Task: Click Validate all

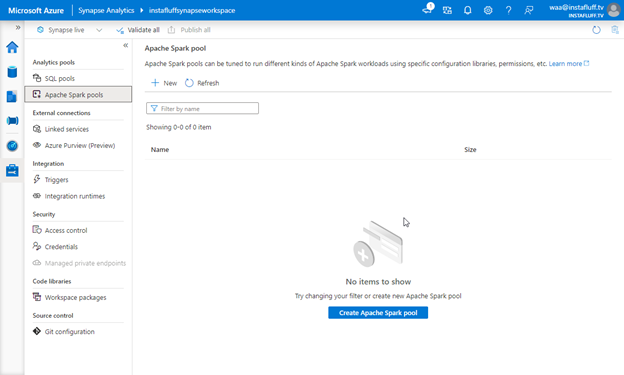Action: point(138,30)
